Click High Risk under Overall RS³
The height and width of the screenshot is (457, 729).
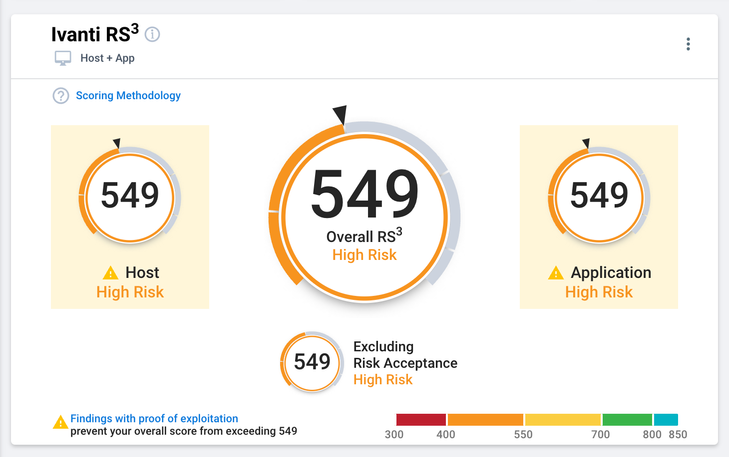[364, 255]
